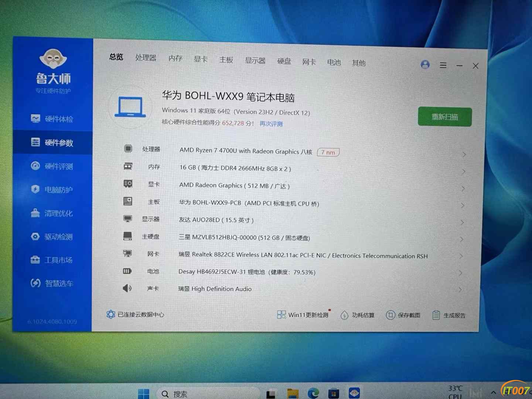Open Win11更新检测
The height and width of the screenshot is (399, 532).
coord(303,315)
